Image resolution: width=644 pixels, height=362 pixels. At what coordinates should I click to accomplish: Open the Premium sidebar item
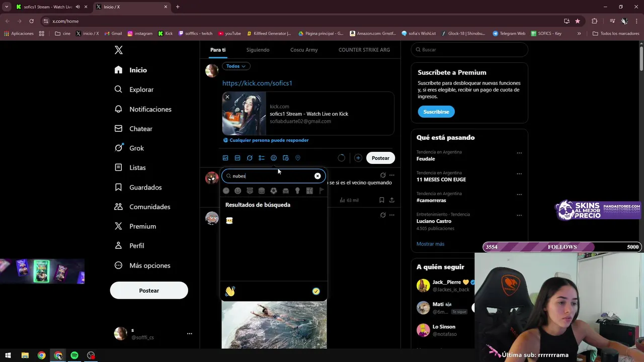(x=135, y=226)
